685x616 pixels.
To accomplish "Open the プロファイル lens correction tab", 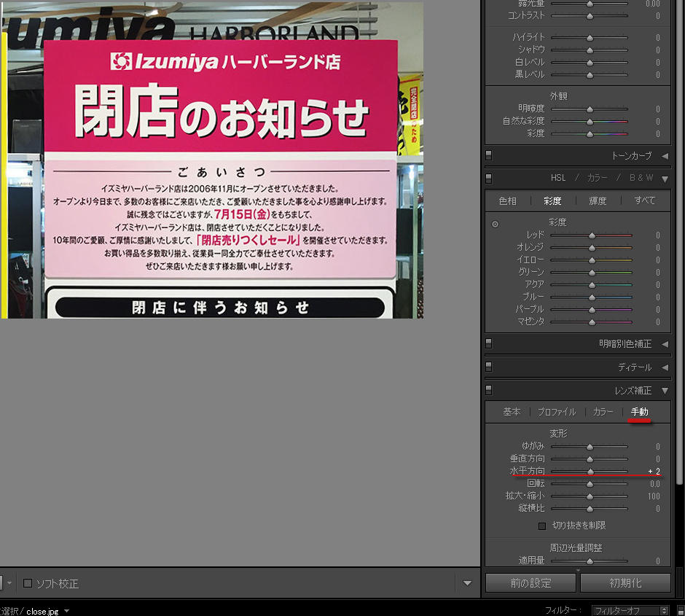I will click(x=557, y=412).
